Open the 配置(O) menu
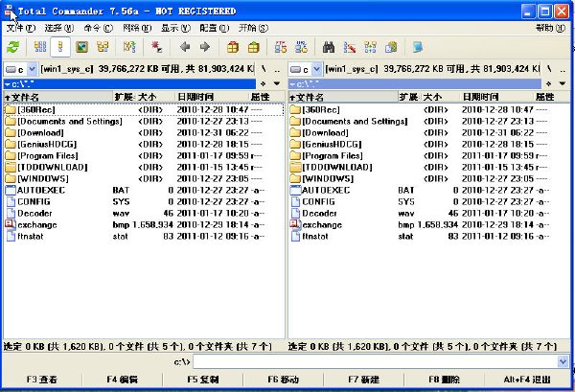 [x=214, y=28]
